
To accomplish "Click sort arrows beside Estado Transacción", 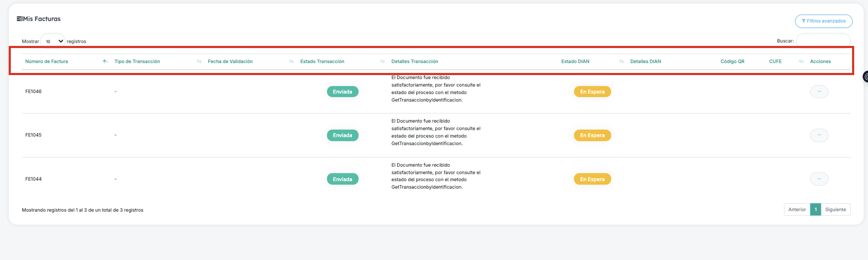I will [382, 61].
